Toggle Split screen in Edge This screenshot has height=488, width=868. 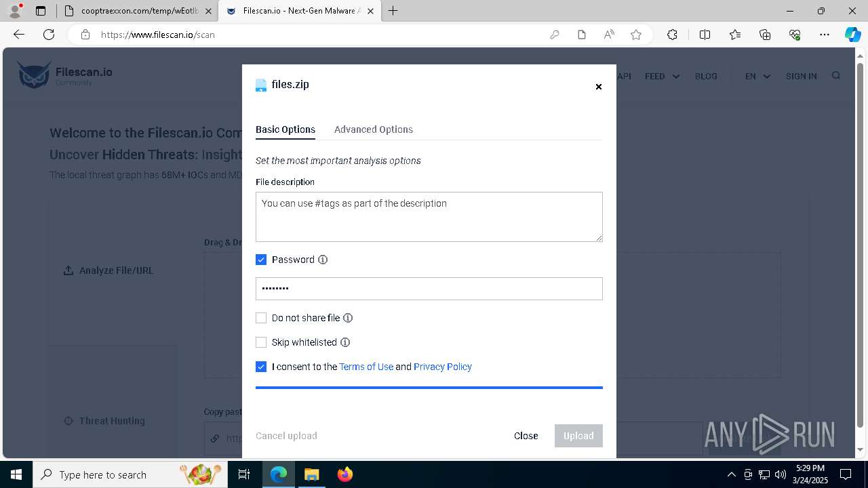[x=705, y=35]
